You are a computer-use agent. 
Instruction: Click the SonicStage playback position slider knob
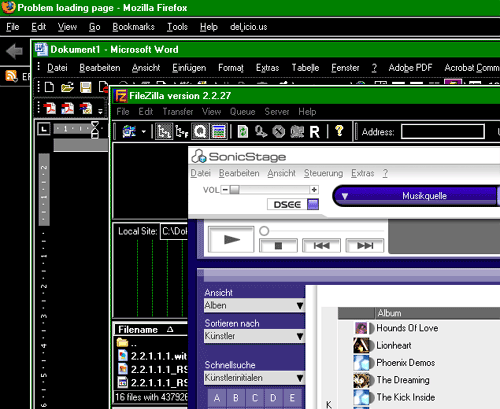pyautogui.click(x=264, y=231)
